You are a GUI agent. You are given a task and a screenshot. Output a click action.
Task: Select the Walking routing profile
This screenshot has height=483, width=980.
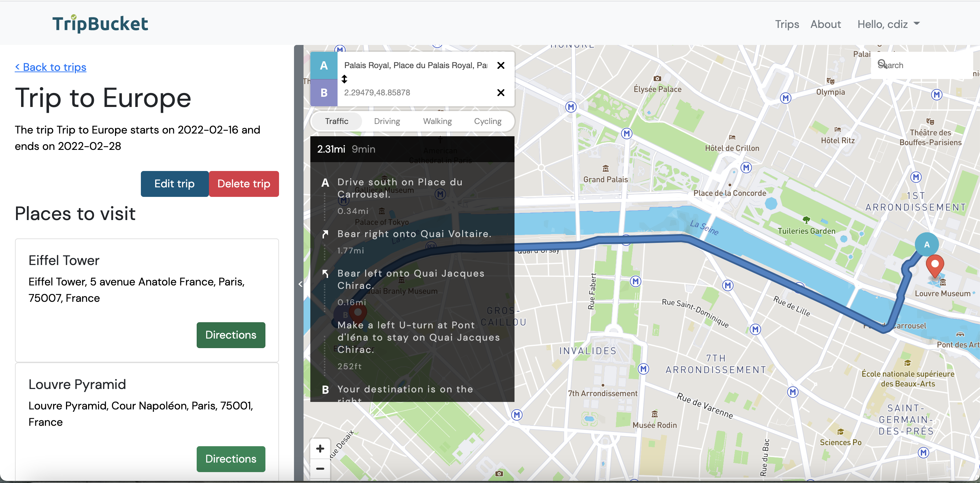tap(437, 121)
